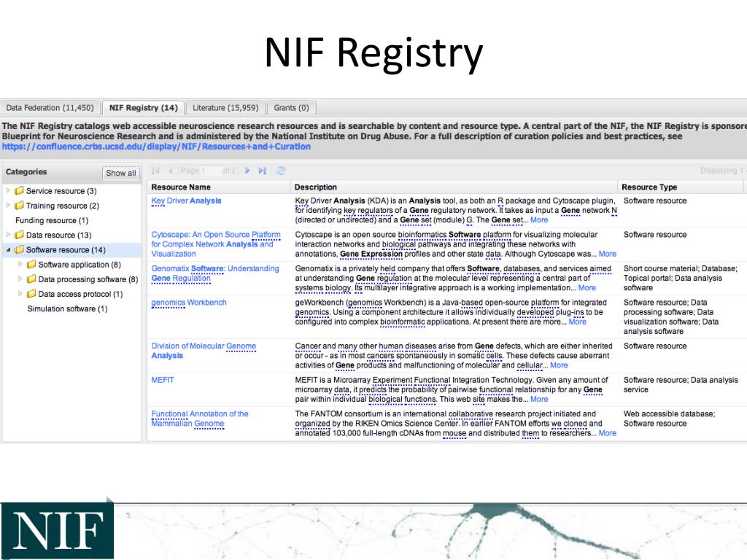Screen dimensions: 747x560
Task: Click More in Cancer defects description
Action: (559, 365)
